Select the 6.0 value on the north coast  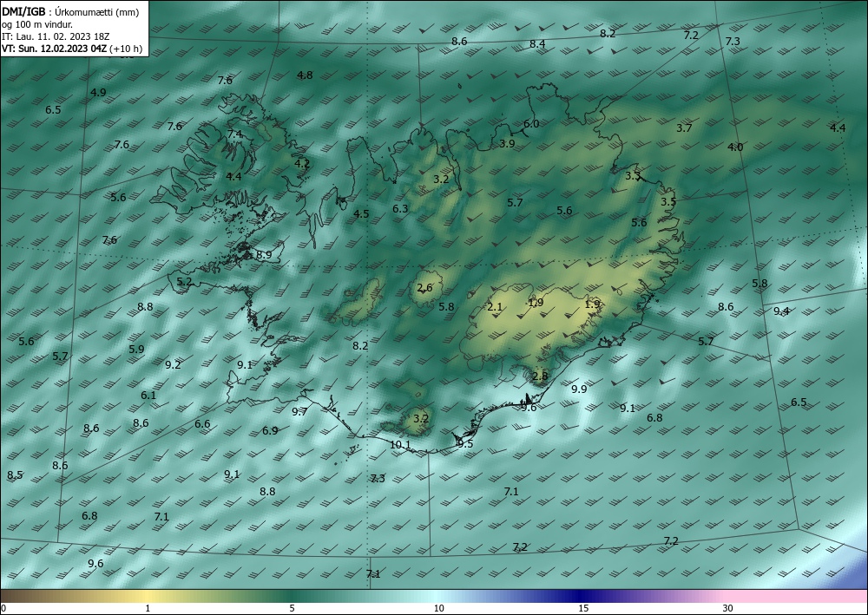[531, 123]
